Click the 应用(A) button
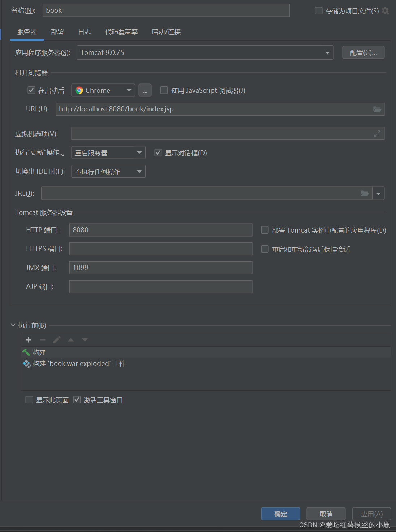This screenshot has height=532, width=396. (x=372, y=514)
